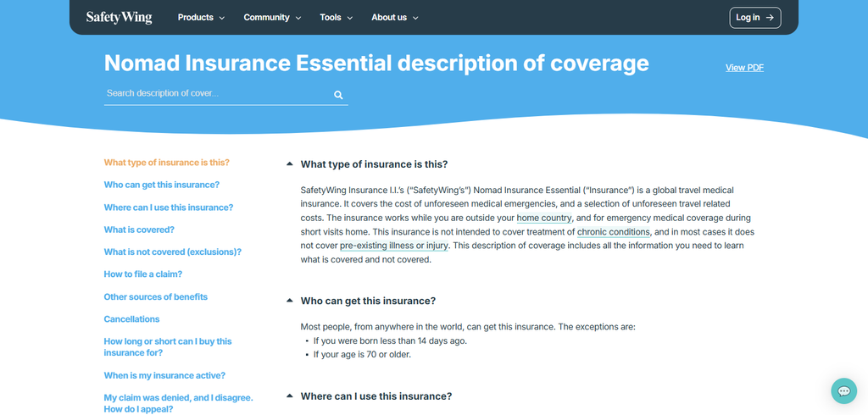Open the Tools menu

336,18
